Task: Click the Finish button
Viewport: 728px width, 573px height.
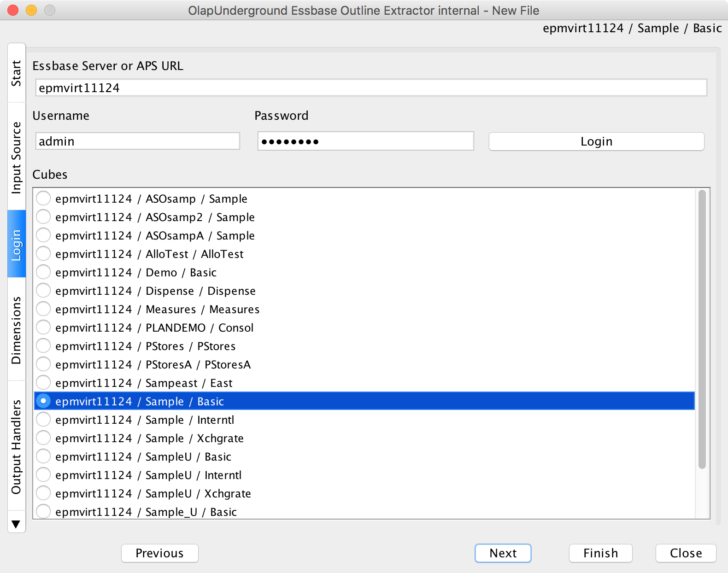Action: 601,553
